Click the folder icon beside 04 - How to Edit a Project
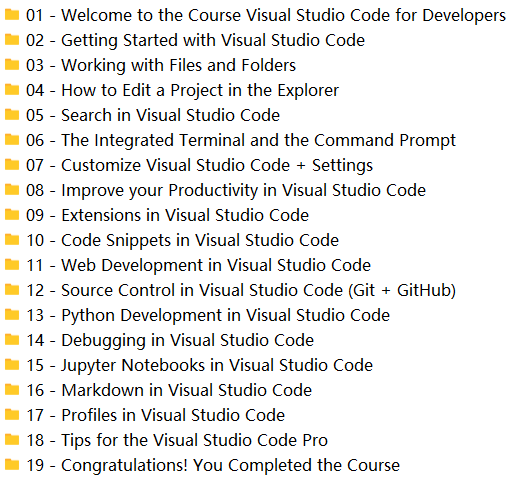The width and height of the screenshot is (525, 500). (x=12, y=90)
